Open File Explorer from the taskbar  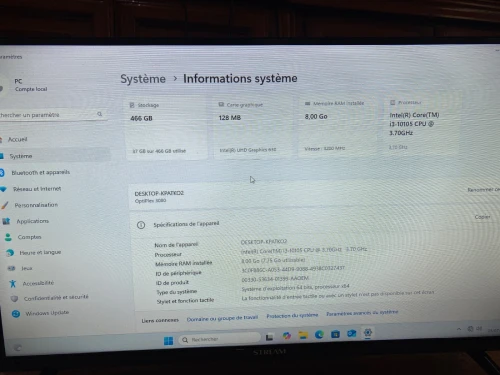(303, 335)
